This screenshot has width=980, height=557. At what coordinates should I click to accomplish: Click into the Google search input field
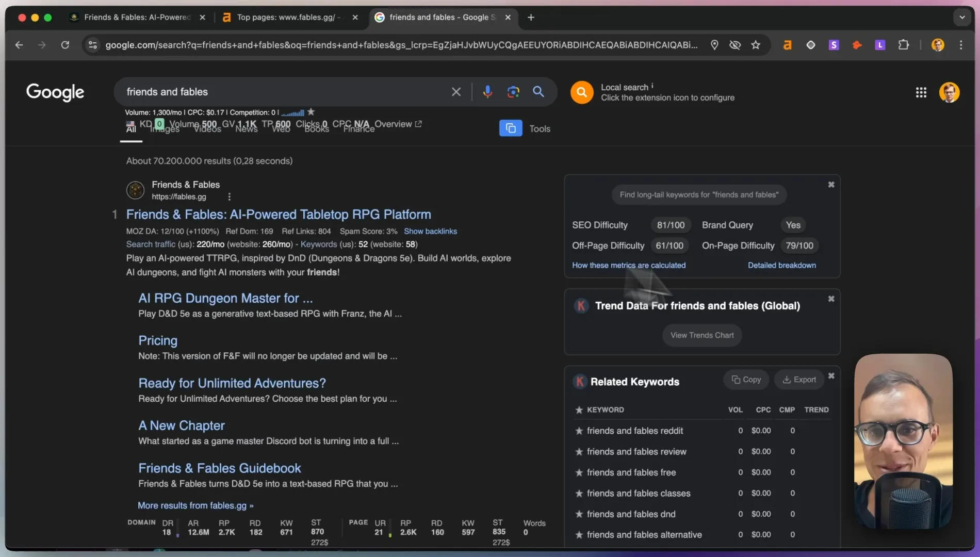tap(284, 92)
